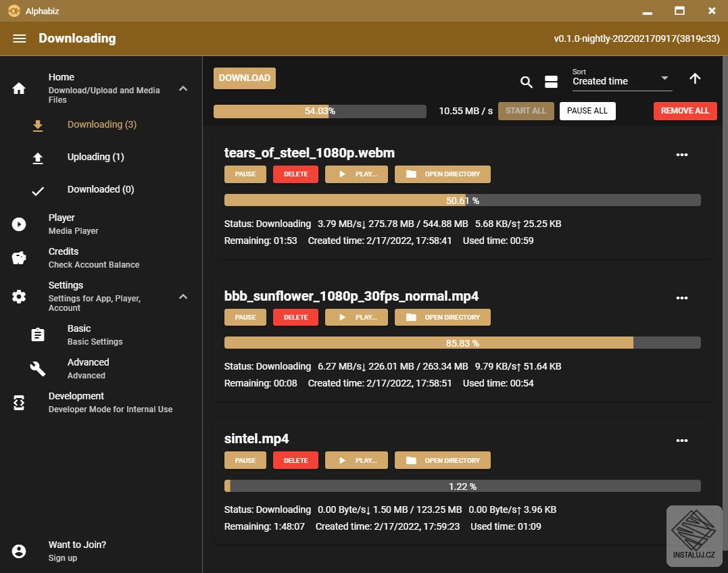The width and height of the screenshot is (728, 573).
Task: Click the Sign up account icon
Action: tap(19, 551)
